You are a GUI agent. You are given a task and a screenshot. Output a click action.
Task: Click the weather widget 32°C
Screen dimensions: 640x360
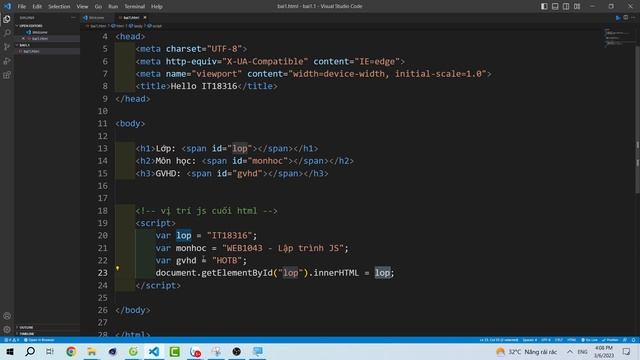pyautogui.click(x=527, y=351)
